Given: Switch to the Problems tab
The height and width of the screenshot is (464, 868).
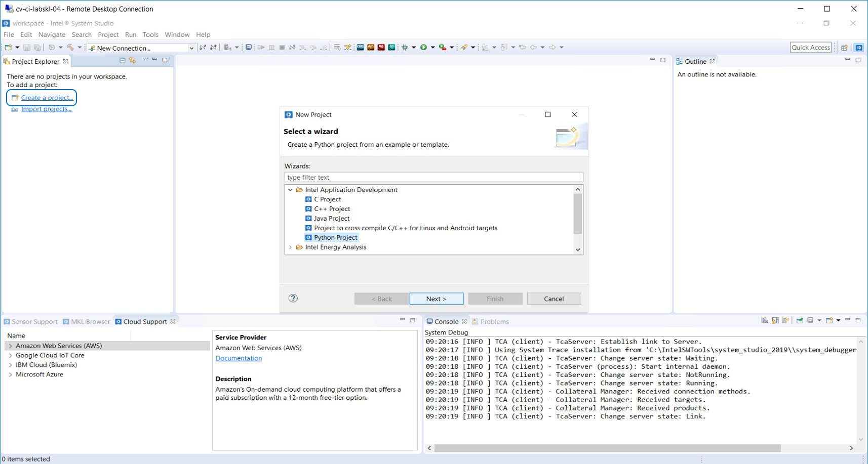Looking at the screenshot, I should click(x=490, y=322).
